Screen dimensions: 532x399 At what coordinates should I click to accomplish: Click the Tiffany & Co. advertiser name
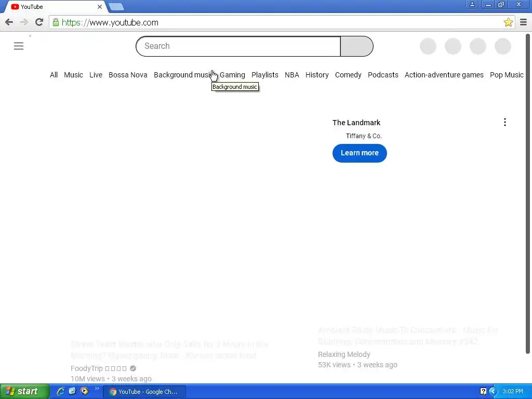pyautogui.click(x=364, y=136)
